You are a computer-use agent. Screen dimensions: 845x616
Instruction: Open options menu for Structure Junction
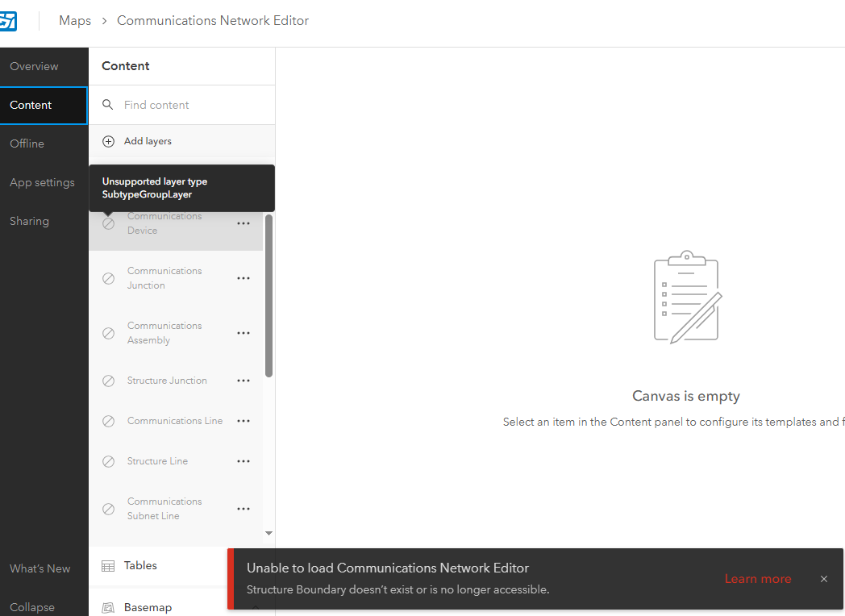(244, 381)
